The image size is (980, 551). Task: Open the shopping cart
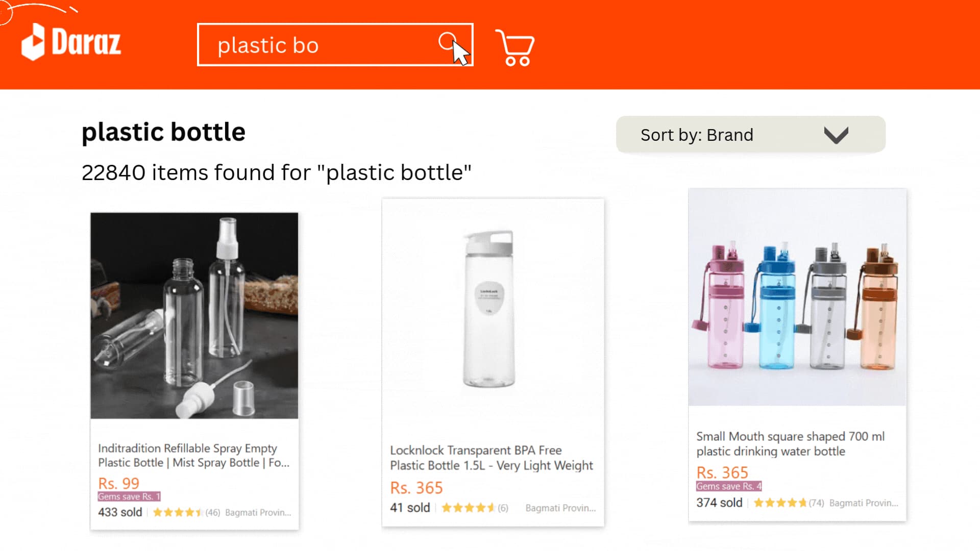[x=515, y=47]
